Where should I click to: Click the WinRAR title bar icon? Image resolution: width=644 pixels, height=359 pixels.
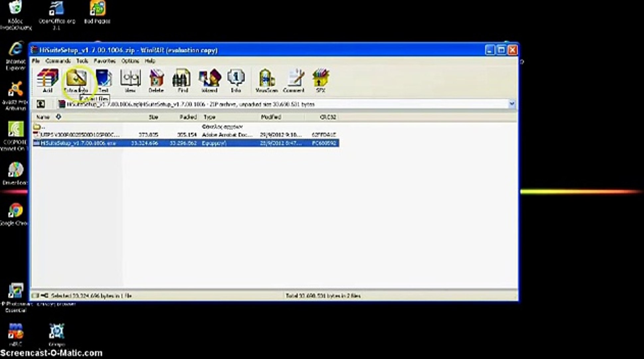34,50
